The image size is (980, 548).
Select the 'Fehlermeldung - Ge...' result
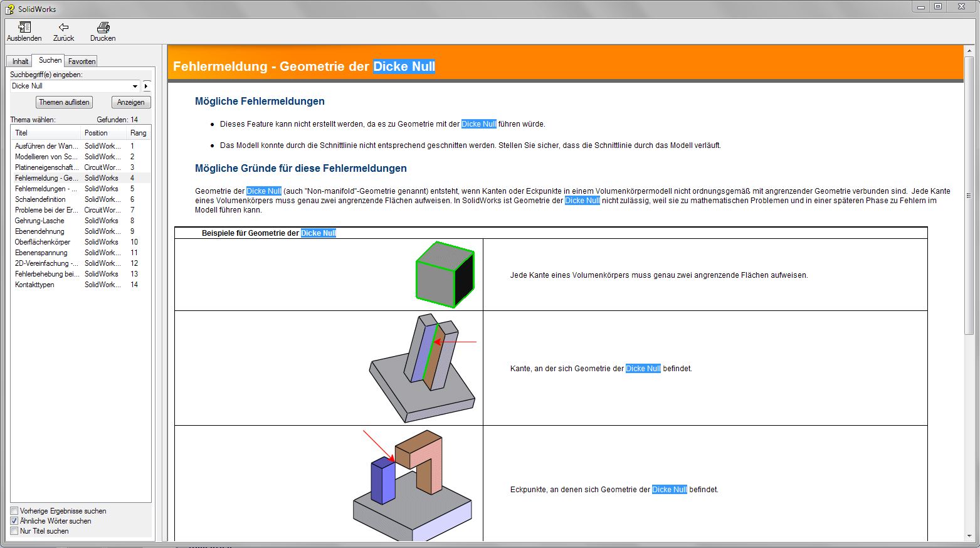click(x=81, y=178)
